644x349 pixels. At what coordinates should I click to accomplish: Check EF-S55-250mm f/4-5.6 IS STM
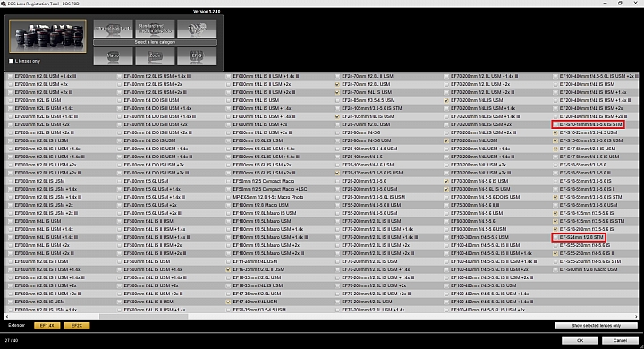(x=555, y=261)
